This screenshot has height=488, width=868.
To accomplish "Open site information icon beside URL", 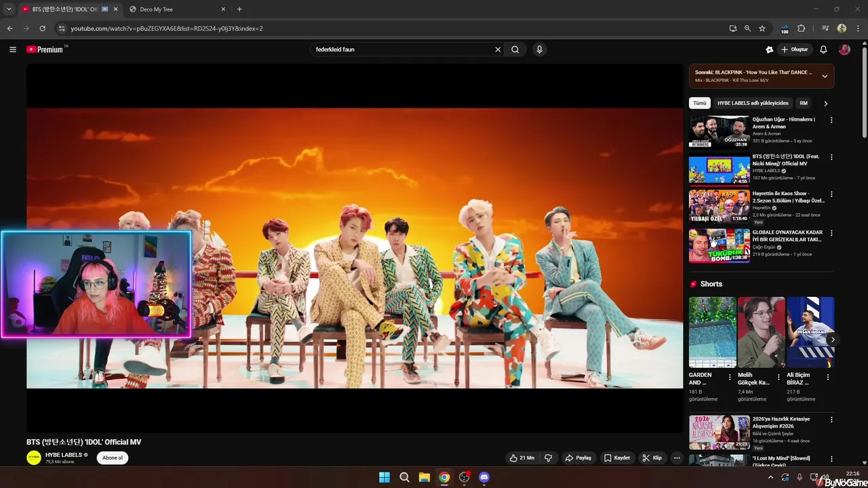I will coord(62,28).
